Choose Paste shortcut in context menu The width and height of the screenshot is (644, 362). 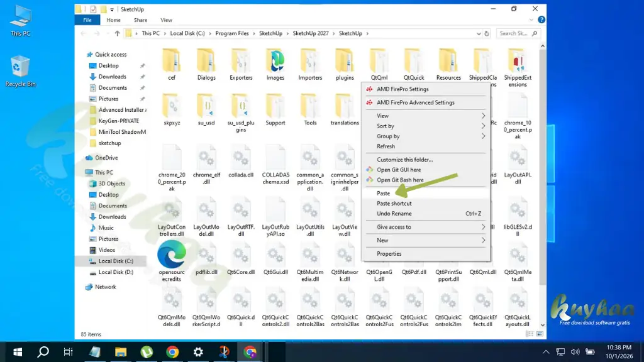(426, 204)
